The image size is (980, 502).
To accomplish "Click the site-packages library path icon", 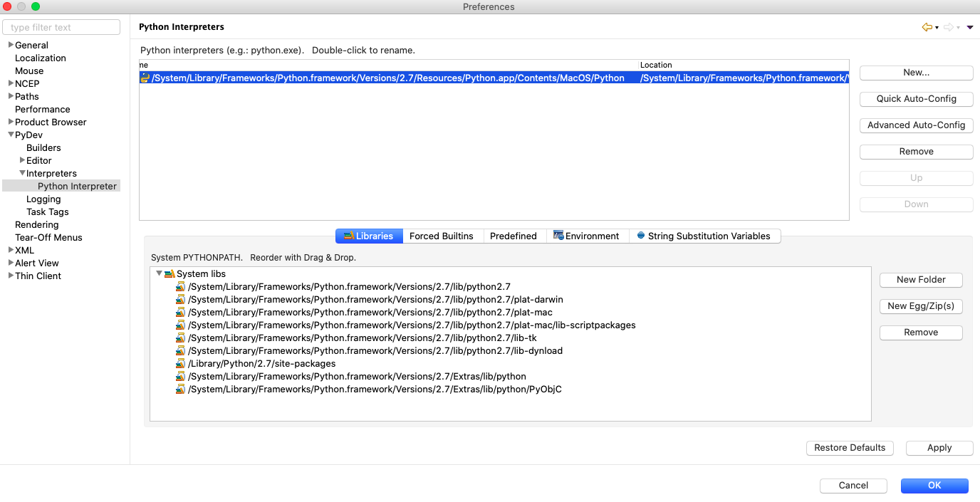I will (x=181, y=364).
